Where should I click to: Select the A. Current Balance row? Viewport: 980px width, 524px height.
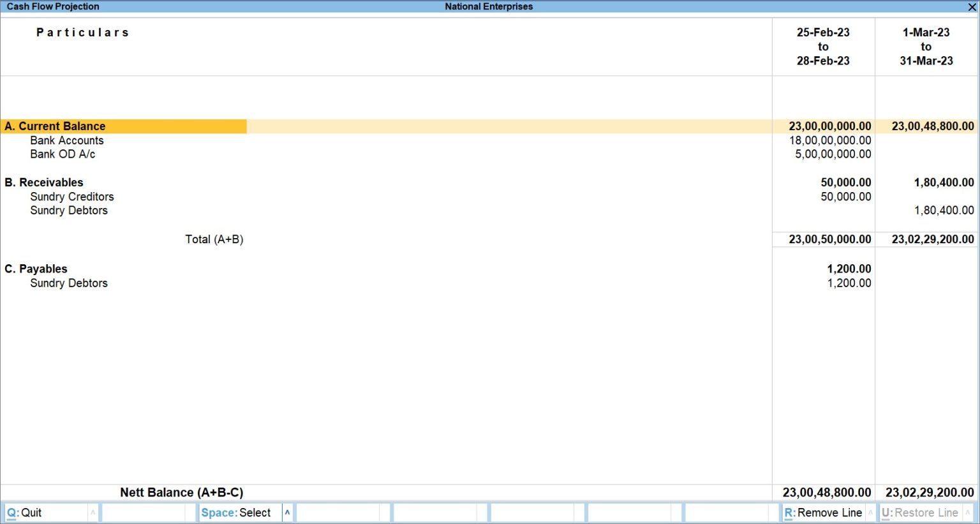[x=55, y=126]
